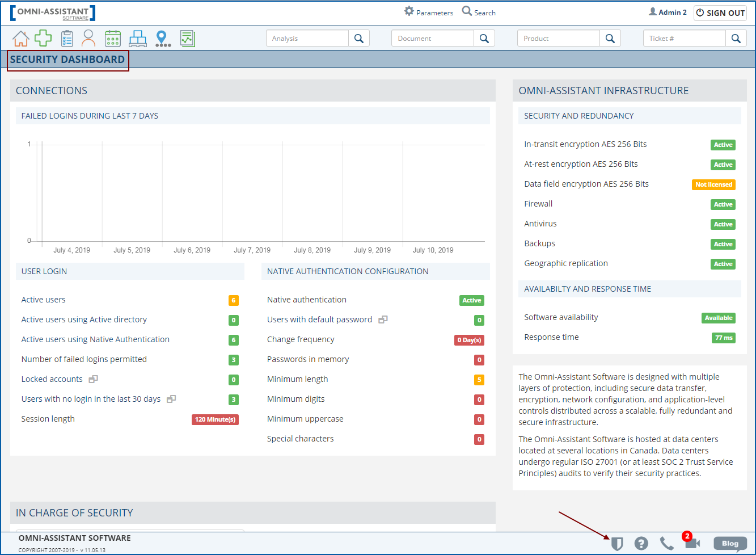Click Software availability Available badge
This screenshot has width=756, height=555.
[719, 318]
